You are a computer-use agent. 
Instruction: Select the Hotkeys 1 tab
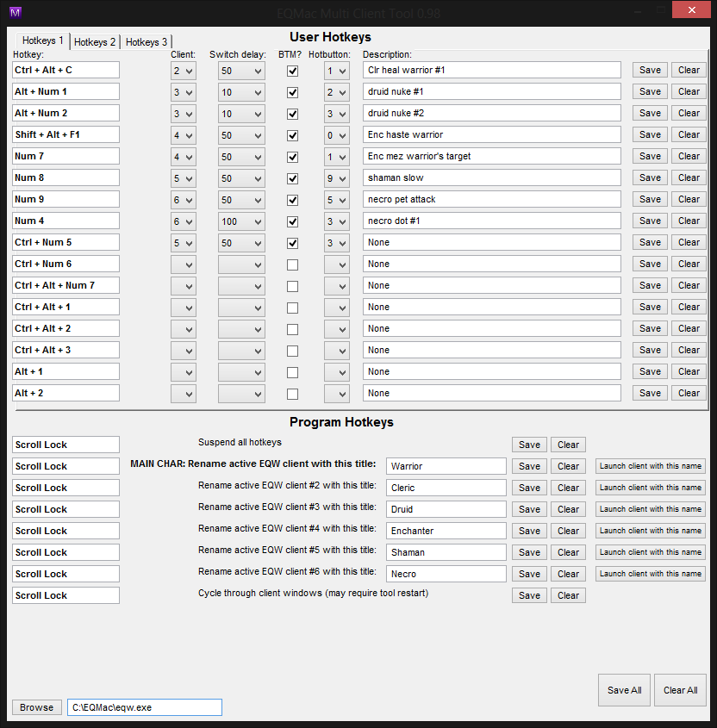click(x=43, y=40)
